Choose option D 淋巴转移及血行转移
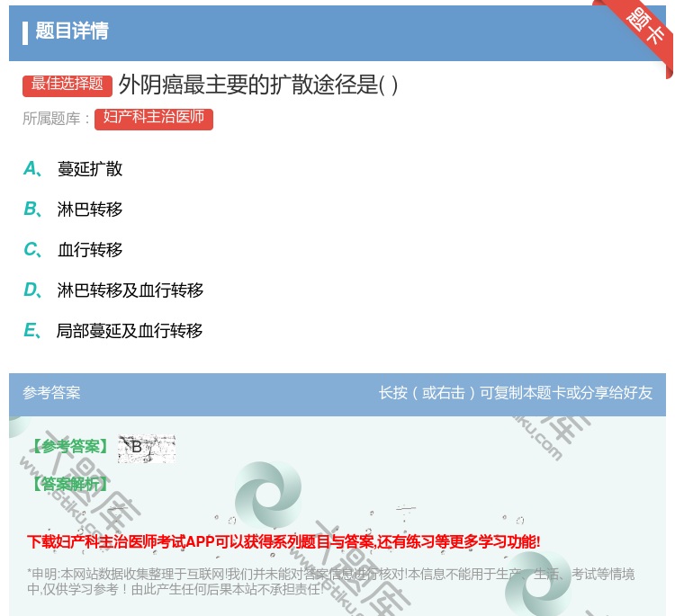Image resolution: width=675 pixels, height=616 pixels. point(130,290)
